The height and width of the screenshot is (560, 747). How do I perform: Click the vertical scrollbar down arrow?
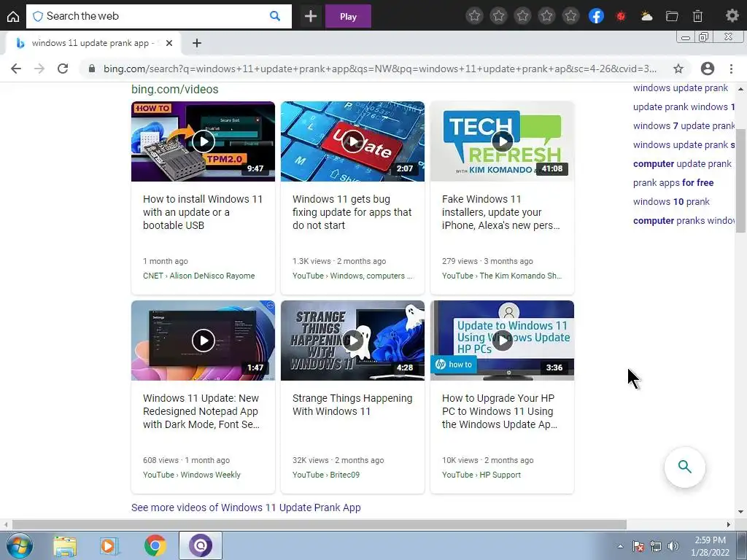[740, 512]
